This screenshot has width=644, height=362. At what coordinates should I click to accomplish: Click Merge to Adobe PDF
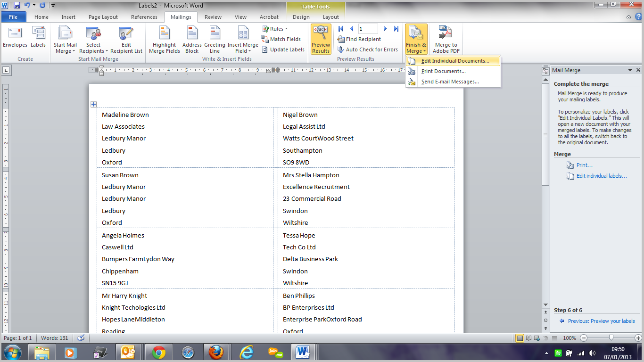(446, 39)
